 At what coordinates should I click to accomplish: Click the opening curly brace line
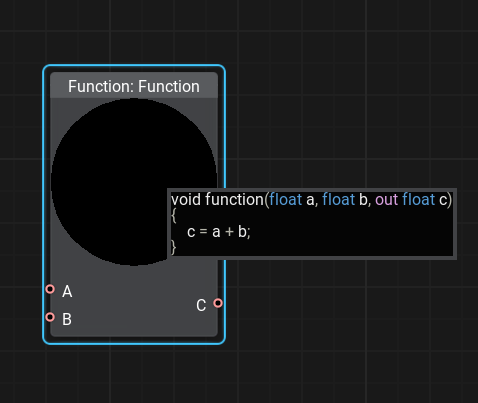174,215
